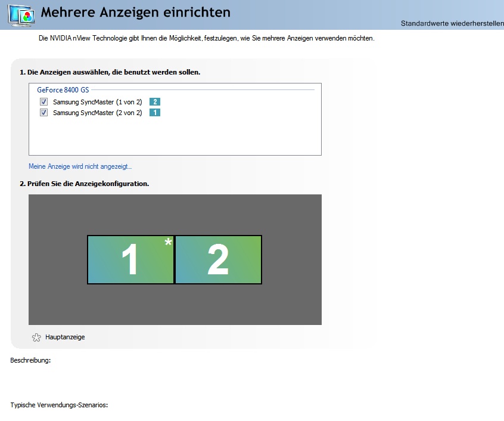This screenshot has width=504, height=421.
Task: Select display tile 2 in configuration preview
Action: click(218, 259)
